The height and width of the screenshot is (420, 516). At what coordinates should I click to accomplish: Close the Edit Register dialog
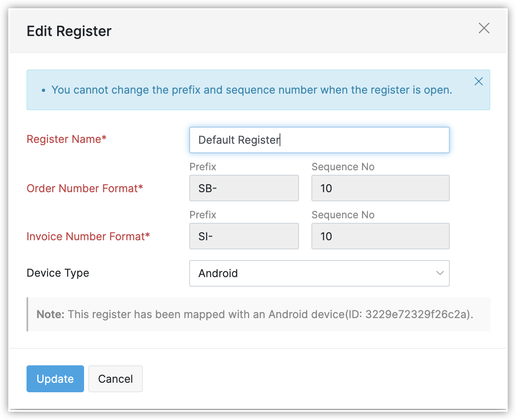[x=484, y=28]
